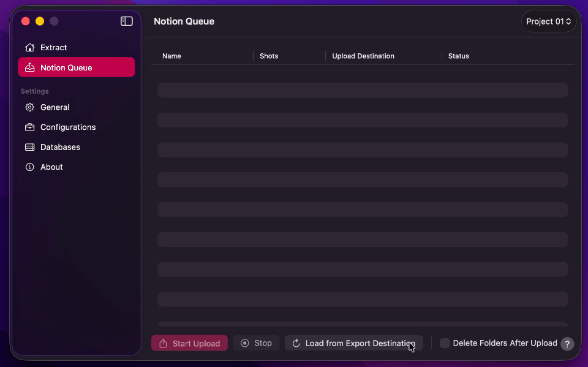Click Load from Export Destination
588x367 pixels.
[353, 343]
